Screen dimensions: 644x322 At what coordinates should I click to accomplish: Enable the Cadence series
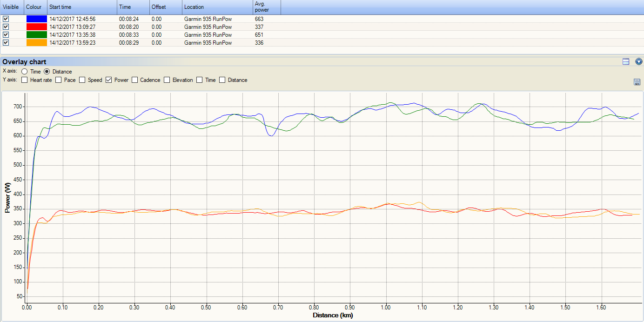pos(134,80)
